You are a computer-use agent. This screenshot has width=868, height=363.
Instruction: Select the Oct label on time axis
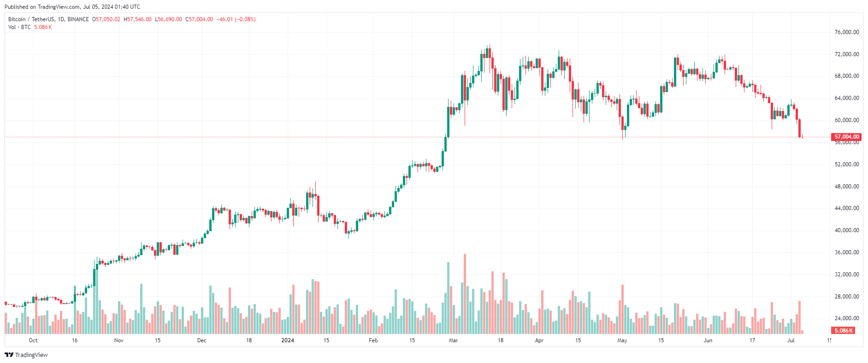click(x=33, y=340)
